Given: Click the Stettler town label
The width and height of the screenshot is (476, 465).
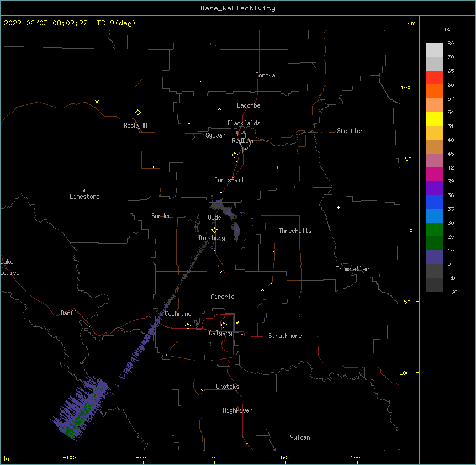Looking at the screenshot, I should tap(350, 131).
